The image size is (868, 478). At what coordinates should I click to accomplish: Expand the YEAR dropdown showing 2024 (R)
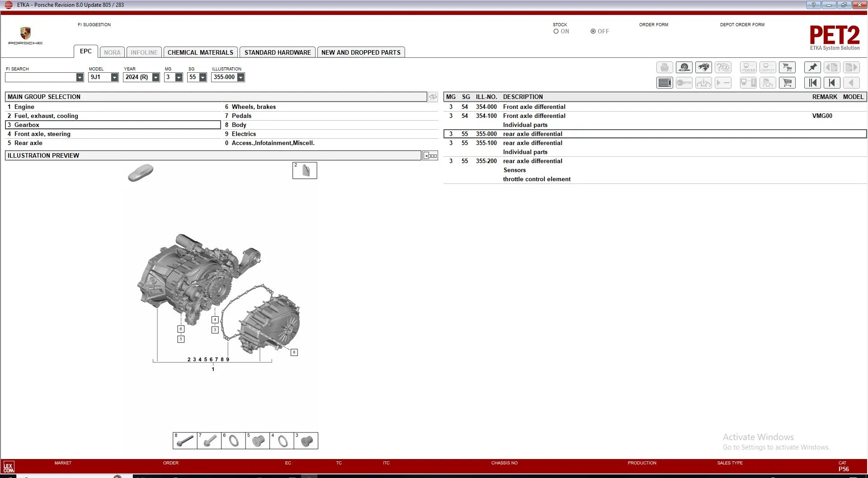156,78
